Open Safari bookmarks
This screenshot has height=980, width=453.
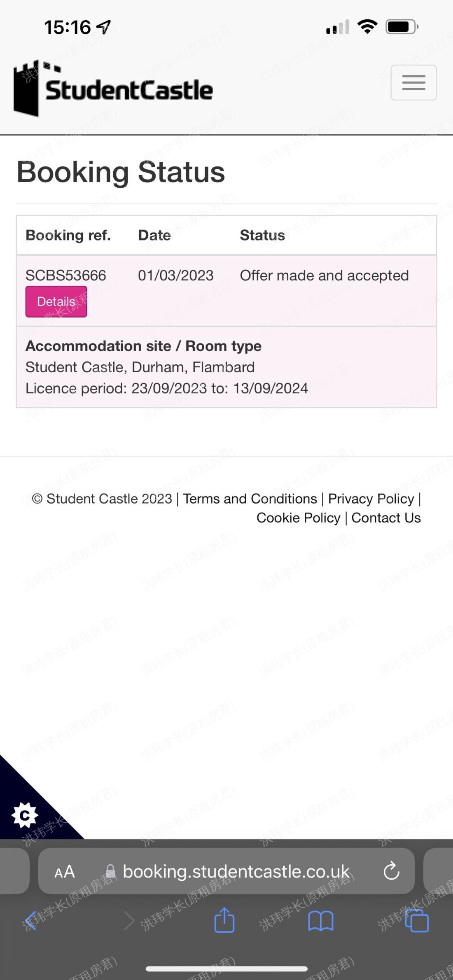(321, 920)
